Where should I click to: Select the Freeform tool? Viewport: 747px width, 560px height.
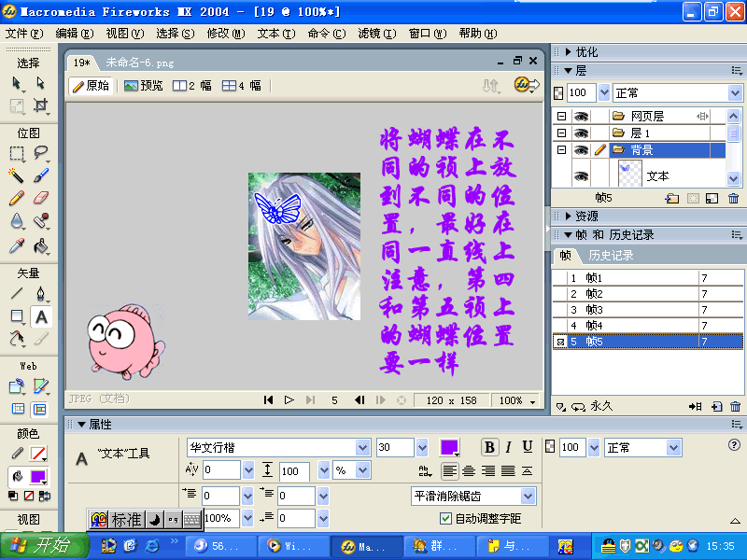(x=17, y=339)
